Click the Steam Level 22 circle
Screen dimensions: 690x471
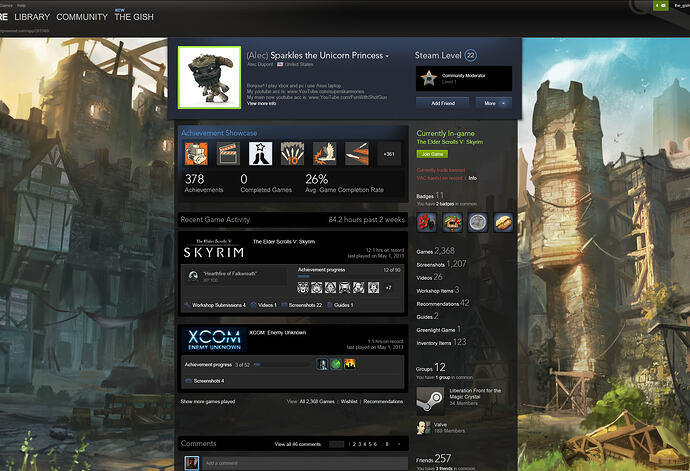(x=470, y=55)
